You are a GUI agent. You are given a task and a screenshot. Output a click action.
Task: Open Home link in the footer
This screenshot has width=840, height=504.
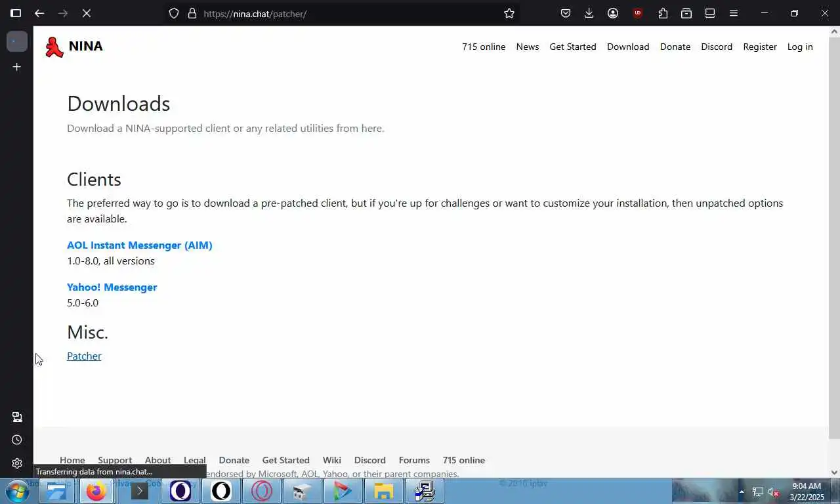72,460
